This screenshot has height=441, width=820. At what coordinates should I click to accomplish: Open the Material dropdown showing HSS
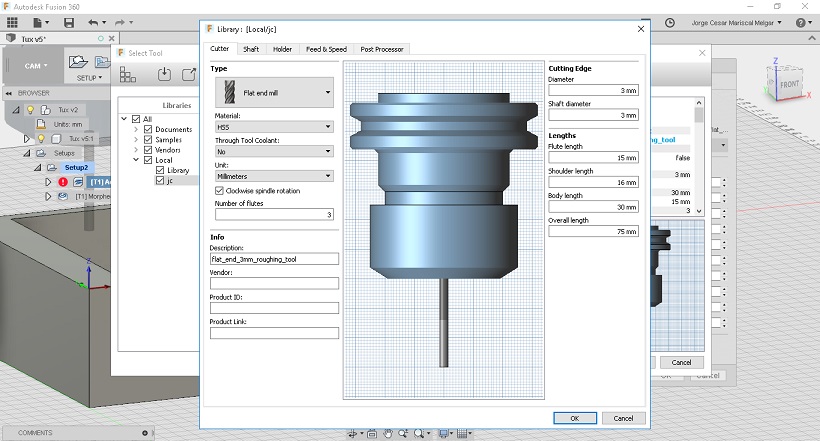click(x=275, y=127)
